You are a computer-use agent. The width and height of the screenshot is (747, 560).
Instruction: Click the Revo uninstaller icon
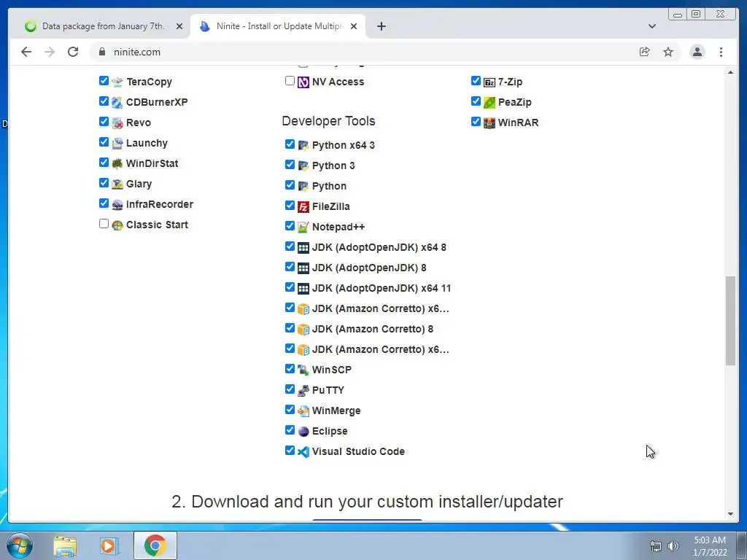117,122
